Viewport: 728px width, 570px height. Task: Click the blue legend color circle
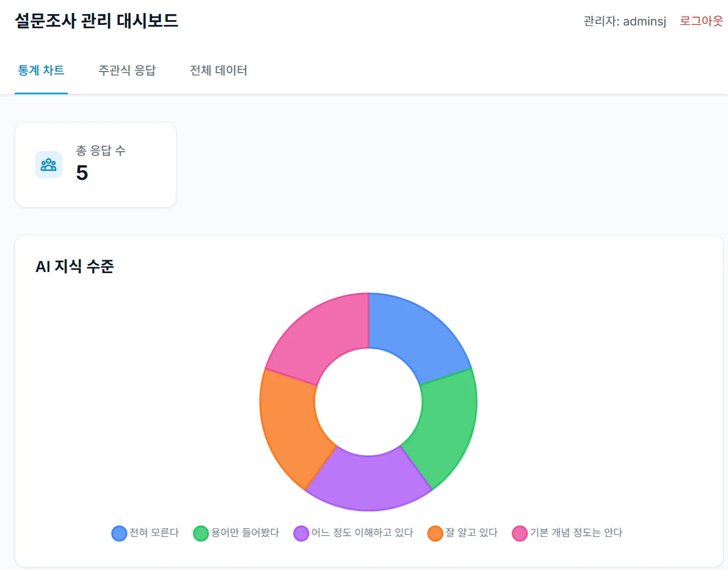click(119, 533)
